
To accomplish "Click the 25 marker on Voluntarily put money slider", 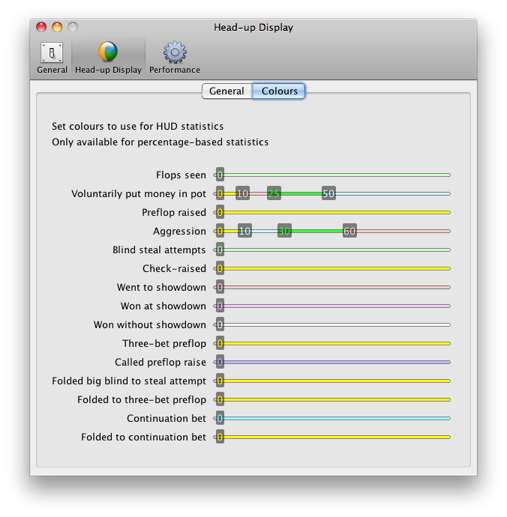I will coord(274,193).
